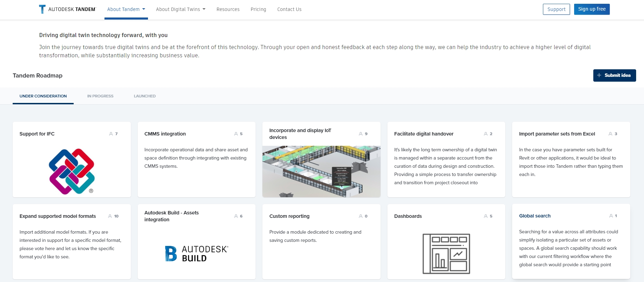Open the Support for IFC title
644x282 pixels.
pos(37,134)
